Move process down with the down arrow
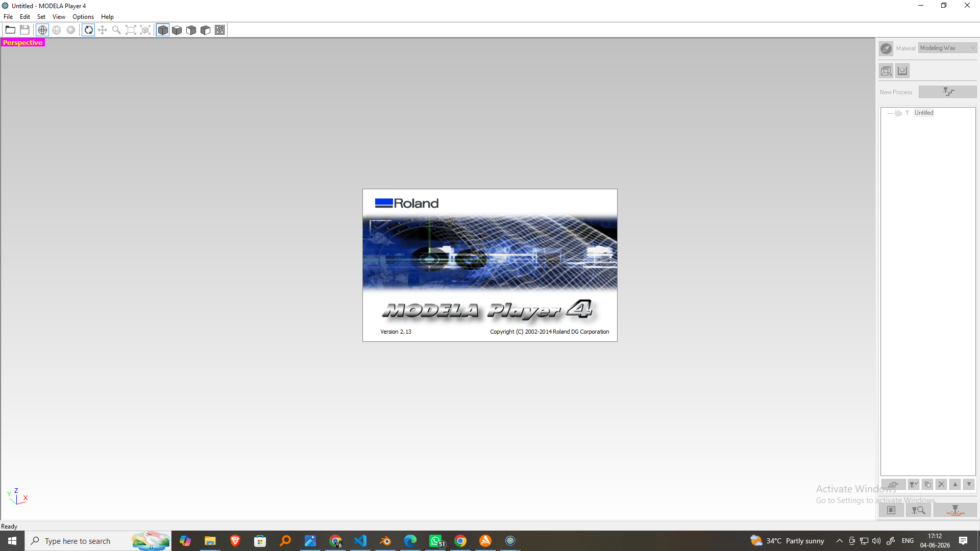This screenshot has height=551, width=980. tap(969, 485)
